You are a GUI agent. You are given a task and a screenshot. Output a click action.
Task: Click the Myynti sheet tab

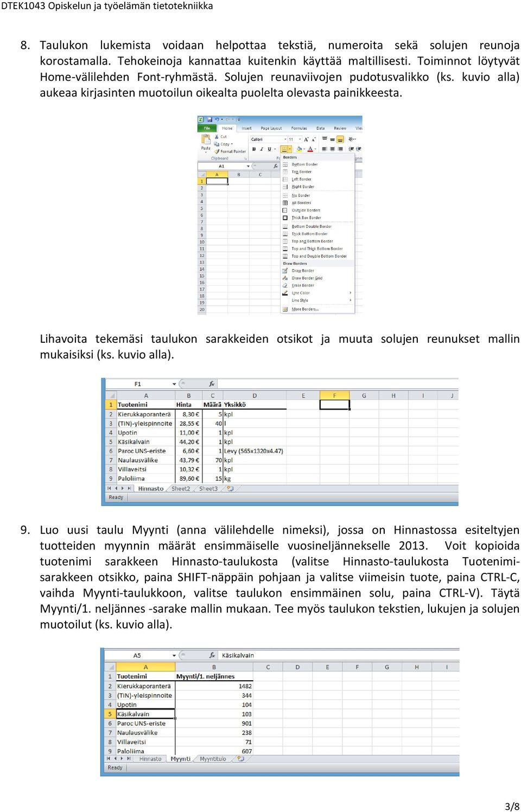coord(181,759)
